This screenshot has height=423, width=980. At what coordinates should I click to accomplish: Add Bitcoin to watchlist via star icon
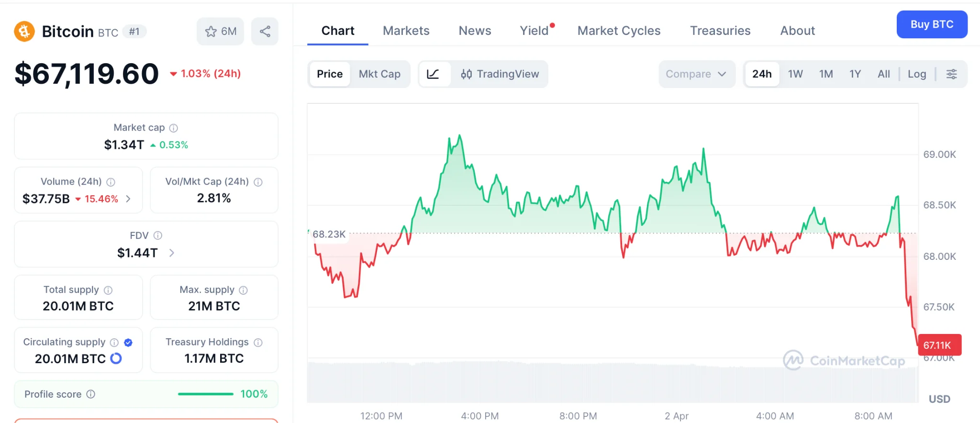[211, 31]
